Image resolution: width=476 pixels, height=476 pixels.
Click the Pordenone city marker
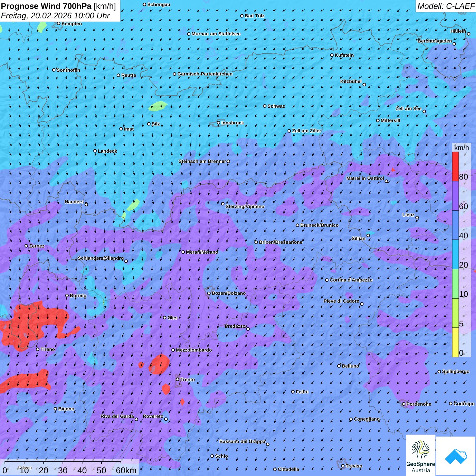click(x=404, y=404)
